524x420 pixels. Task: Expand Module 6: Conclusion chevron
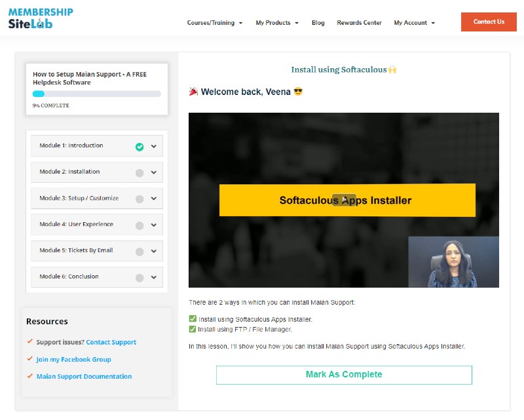pos(154,278)
